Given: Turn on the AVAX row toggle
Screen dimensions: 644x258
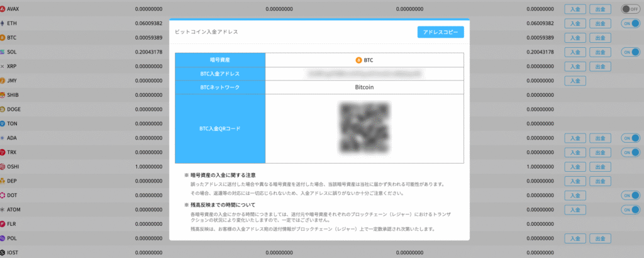Looking at the screenshot, I should [x=630, y=9].
